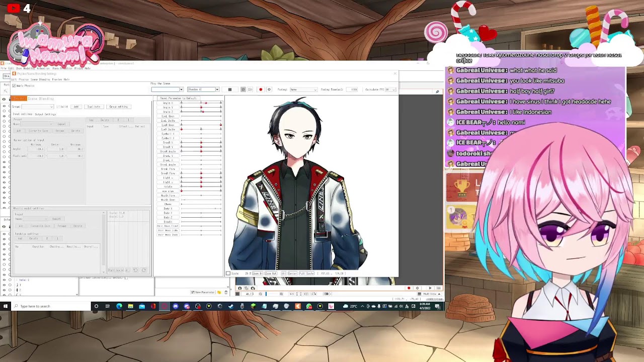The height and width of the screenshot is (362, 644).
Task: Click the group Add button
Action: pos(76,107)
